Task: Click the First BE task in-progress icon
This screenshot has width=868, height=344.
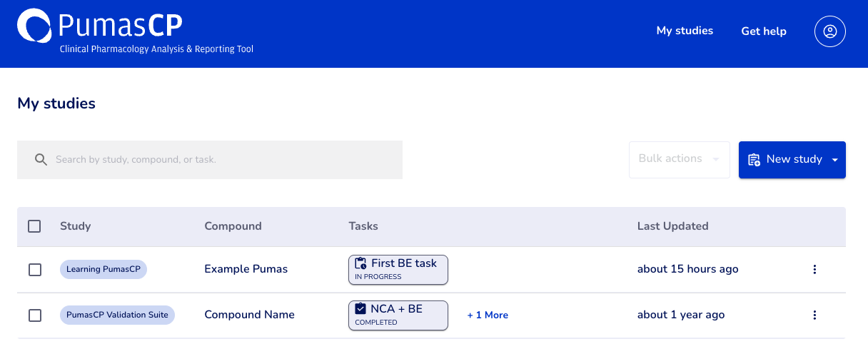Action: click(360, 263)
